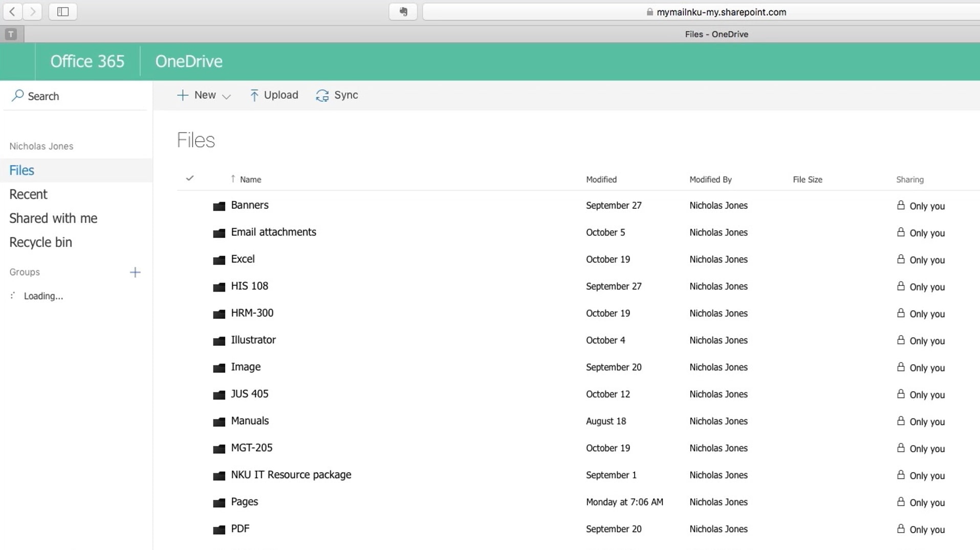Viewport: 980px width, 550px height.
Task: Click the Banners folder icon
Action: coord(219,206)
